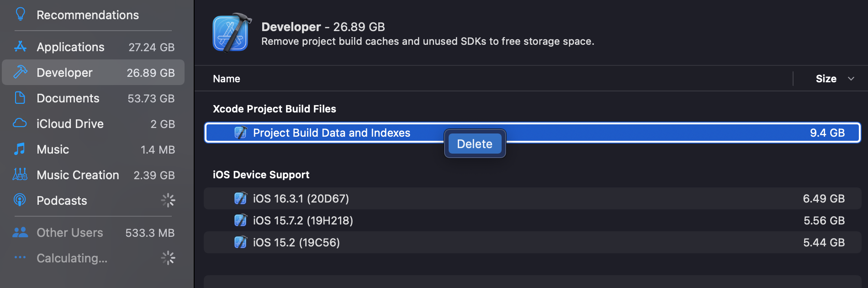Click the Recommendations lightbulb icon
Screen dimensions: 868x288
[20, 15]
